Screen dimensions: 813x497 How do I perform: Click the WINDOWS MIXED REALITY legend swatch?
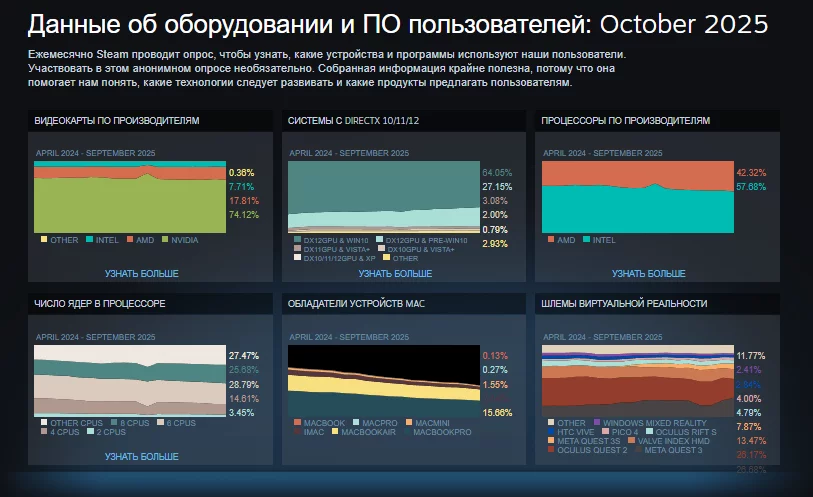[x=597, y=422]
